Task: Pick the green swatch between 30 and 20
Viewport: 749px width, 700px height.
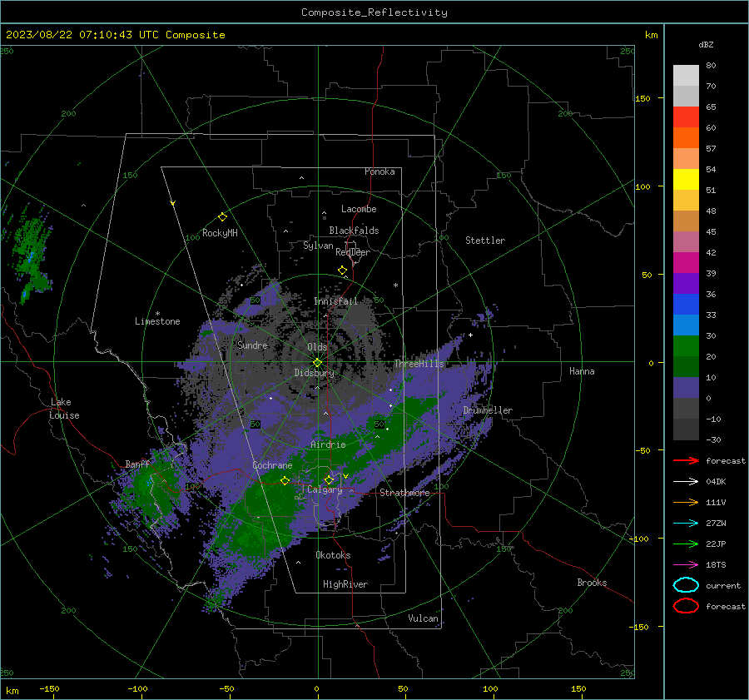Action: pyautogui.click(x=686, y=345)
